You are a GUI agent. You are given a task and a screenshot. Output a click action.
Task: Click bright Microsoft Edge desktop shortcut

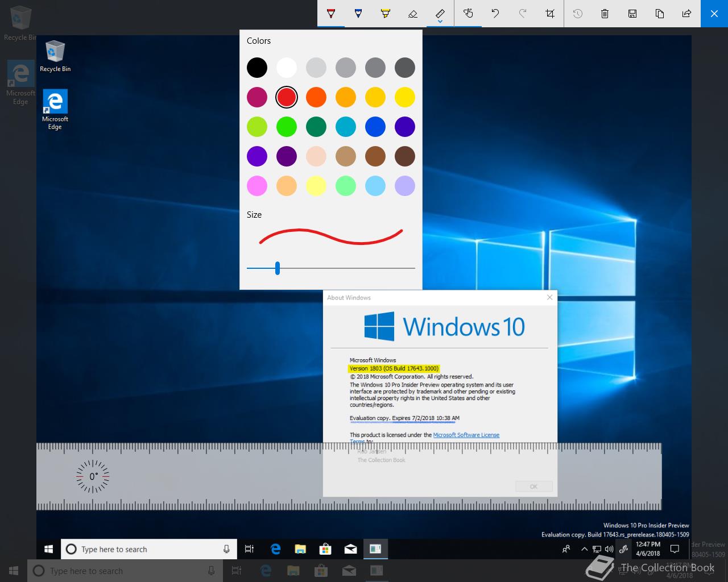[x=55, y=110]
